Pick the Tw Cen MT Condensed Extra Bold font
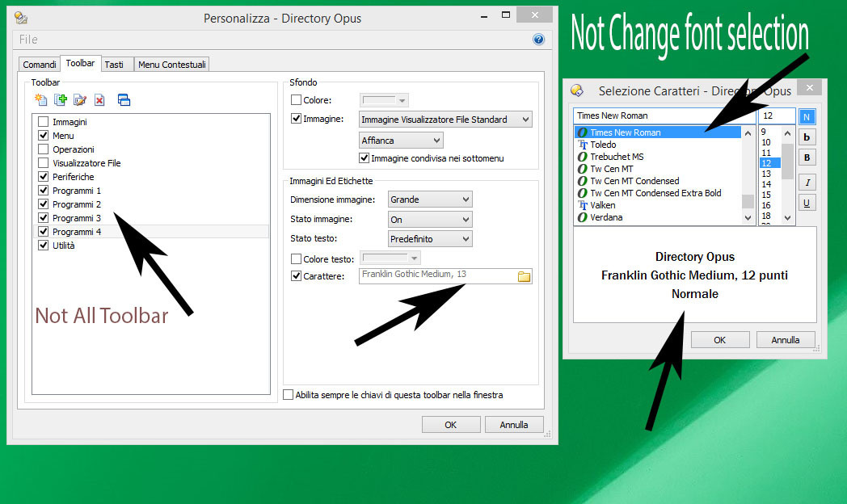Image resolution: width=847 pixels, height=504 pixels. (x=657, y=193)
